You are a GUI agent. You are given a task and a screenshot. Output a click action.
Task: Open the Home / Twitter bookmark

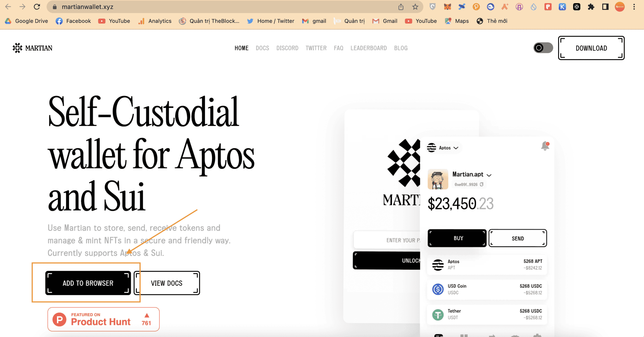(270, 21)
